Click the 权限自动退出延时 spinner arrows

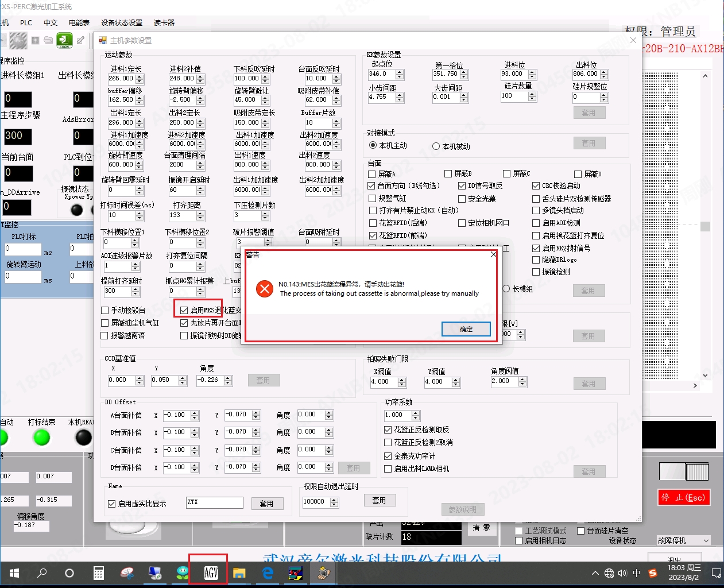334,502
